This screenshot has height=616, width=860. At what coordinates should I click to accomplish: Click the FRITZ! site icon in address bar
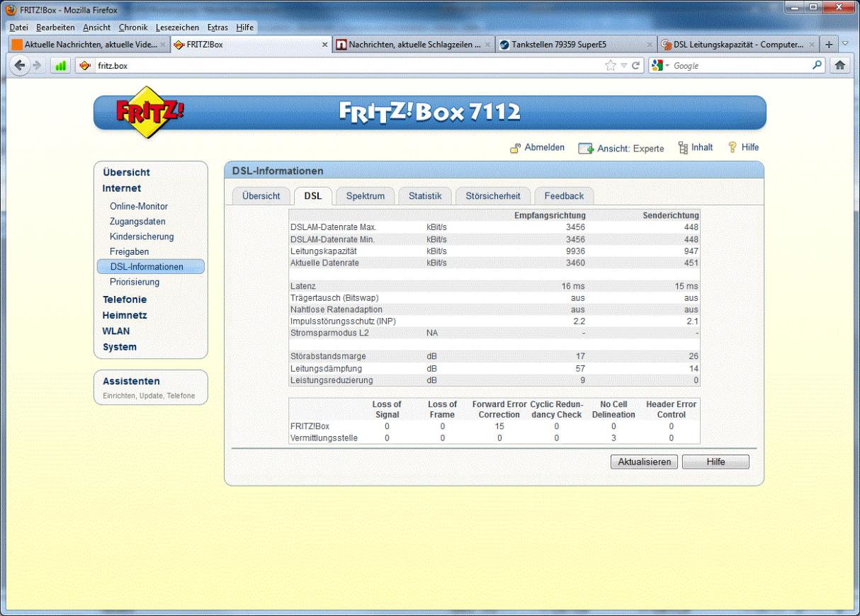point(85,66)
